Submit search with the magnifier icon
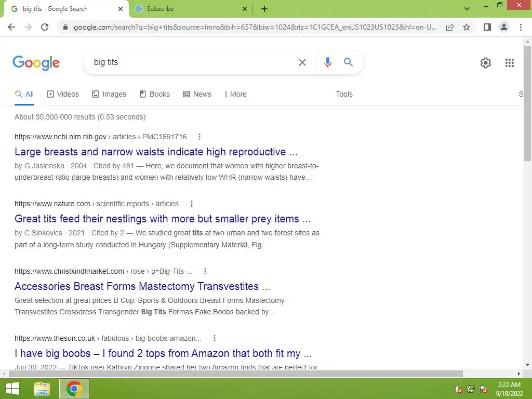Image resolution: width=532 pixels, height=399 pixels. pyautogui.click(x=348, y=62)
